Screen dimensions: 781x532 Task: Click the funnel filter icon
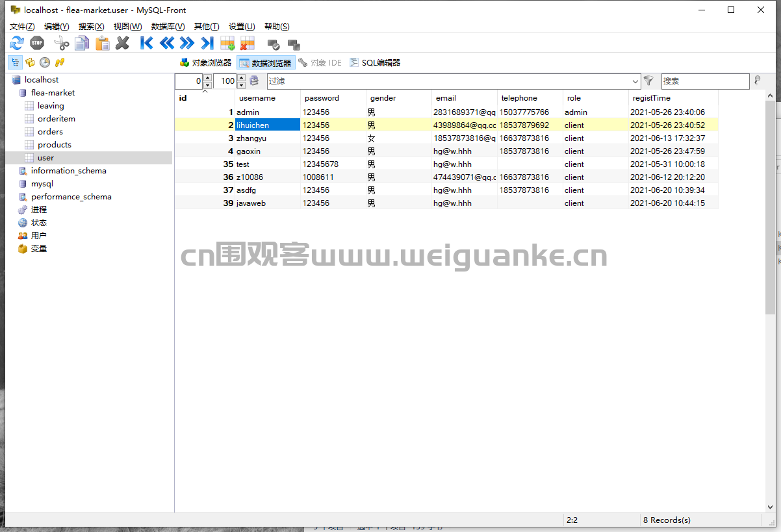click(648, 81)
